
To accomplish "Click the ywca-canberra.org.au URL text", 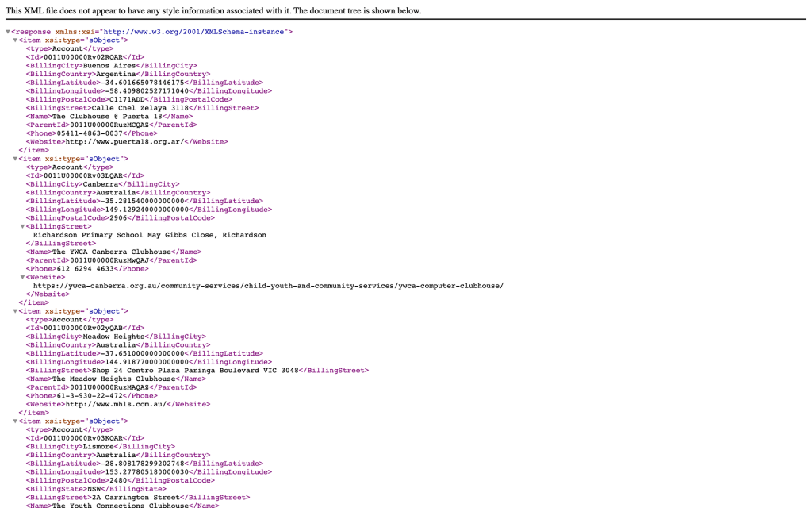I will pyautogui.click(x=268, y=286).
